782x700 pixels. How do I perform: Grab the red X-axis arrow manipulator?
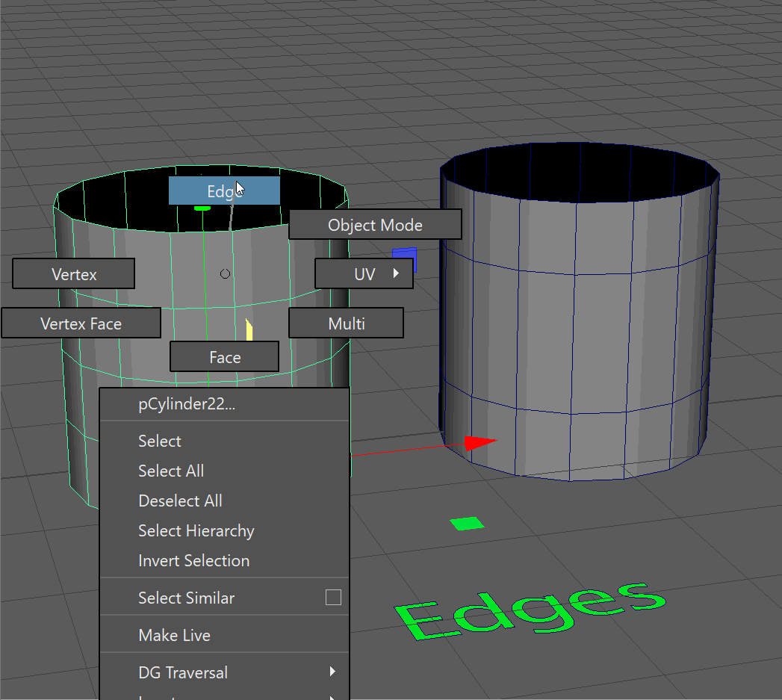coord(478,443)
